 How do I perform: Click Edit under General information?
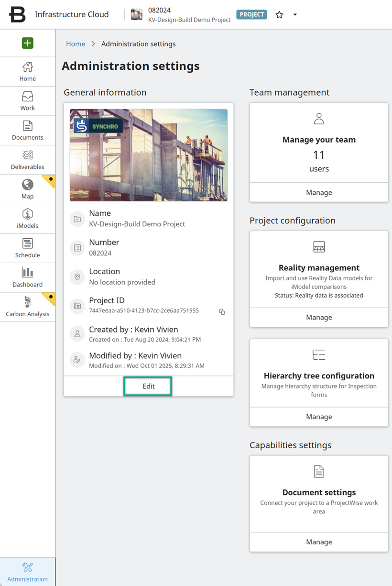tap(148, 386)
